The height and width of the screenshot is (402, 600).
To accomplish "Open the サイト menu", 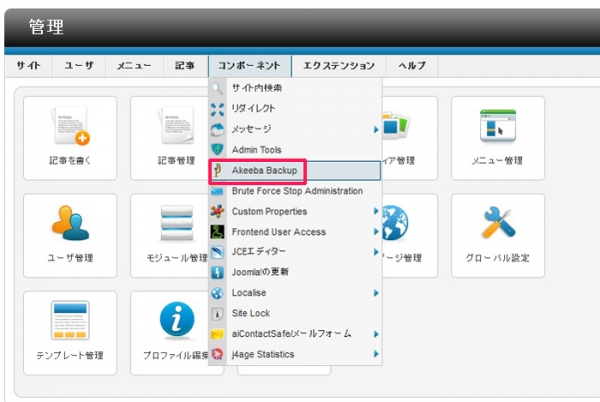I will 29,66.
